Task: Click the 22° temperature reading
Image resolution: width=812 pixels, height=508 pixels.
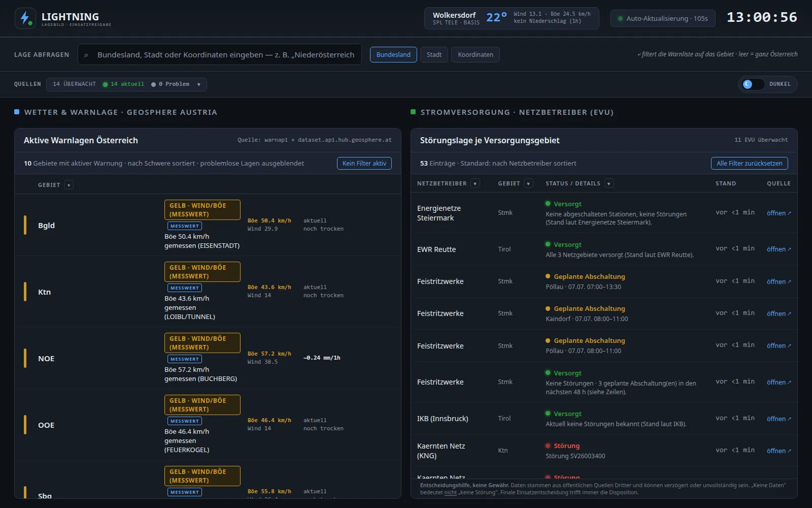Action: (x=496, y=17)
